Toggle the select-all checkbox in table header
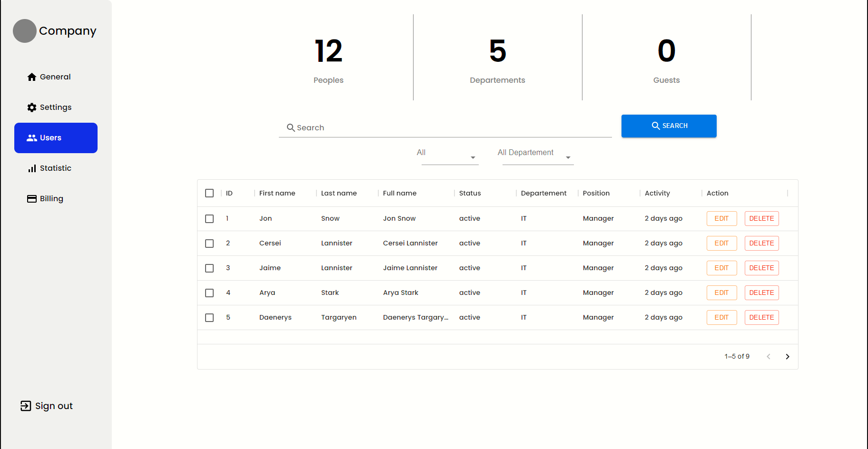This screenshot has width=868, height=449. [x=209, y=193]
